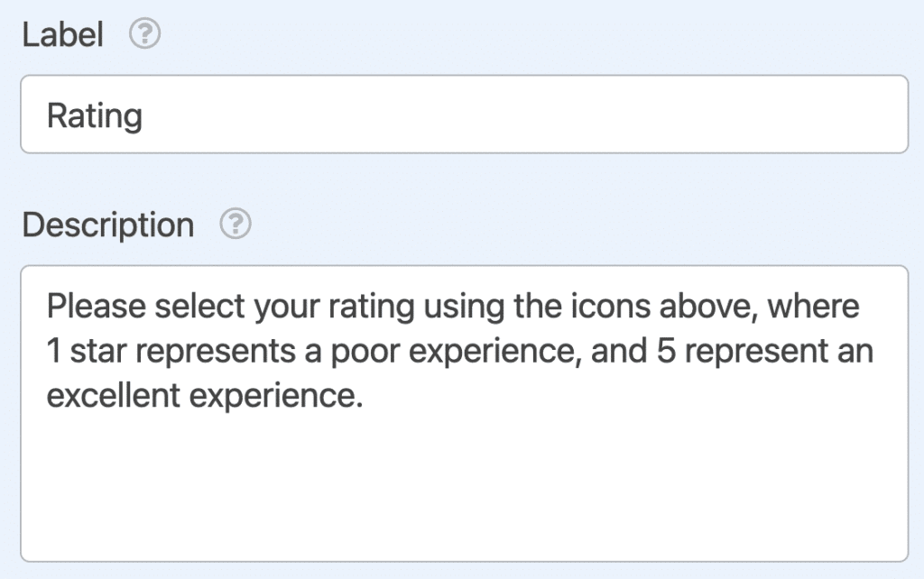Click the word Description heading
The image size is (924, 579).
[109, 225]
